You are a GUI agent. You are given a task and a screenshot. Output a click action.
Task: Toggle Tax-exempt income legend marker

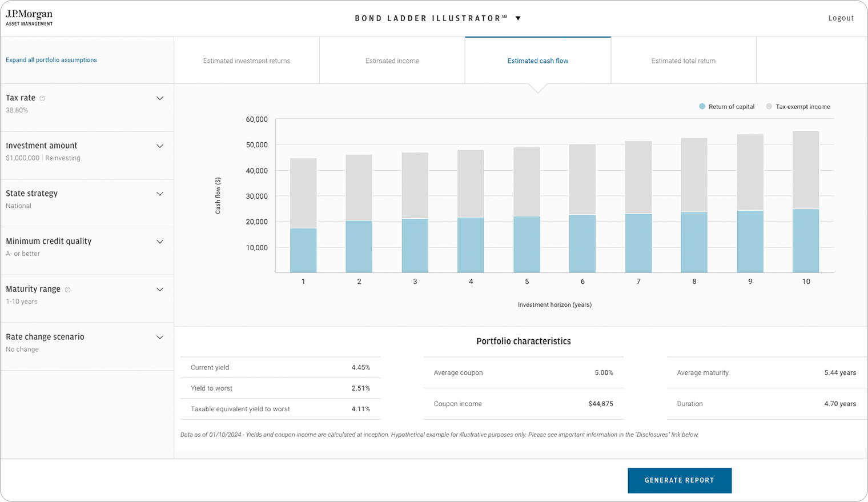[769, 107]
